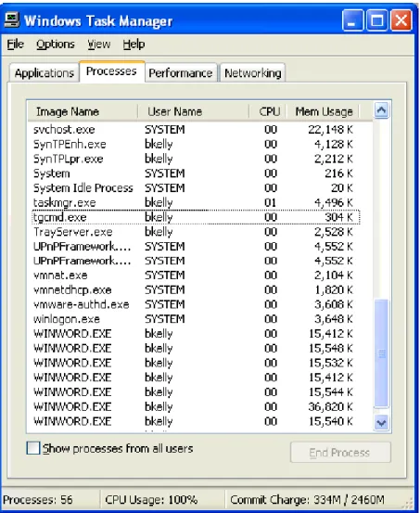Sort by the Mem Usage column header
Screen dimensions: 420x513
[324, 111]
